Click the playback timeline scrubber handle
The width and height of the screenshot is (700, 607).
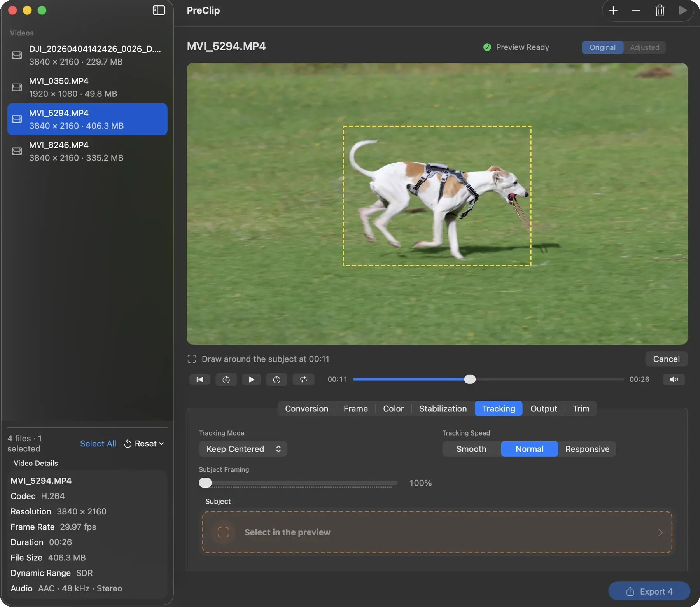(x=470, y=380)
